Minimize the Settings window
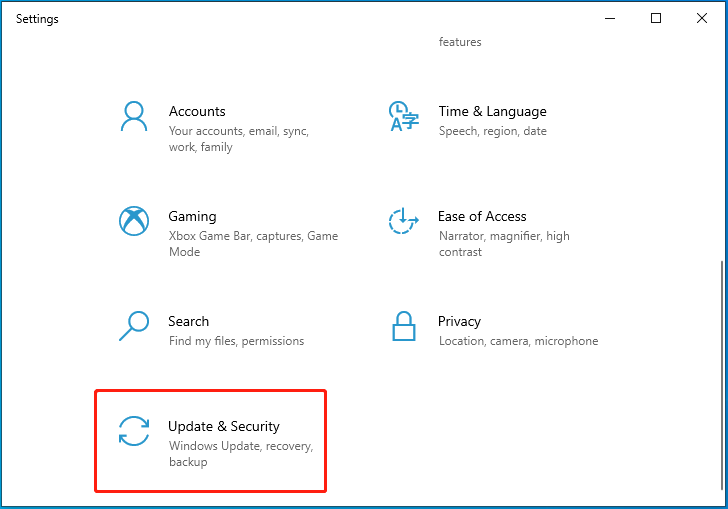Viewport: 728px width, 509px height. (610, 19)
